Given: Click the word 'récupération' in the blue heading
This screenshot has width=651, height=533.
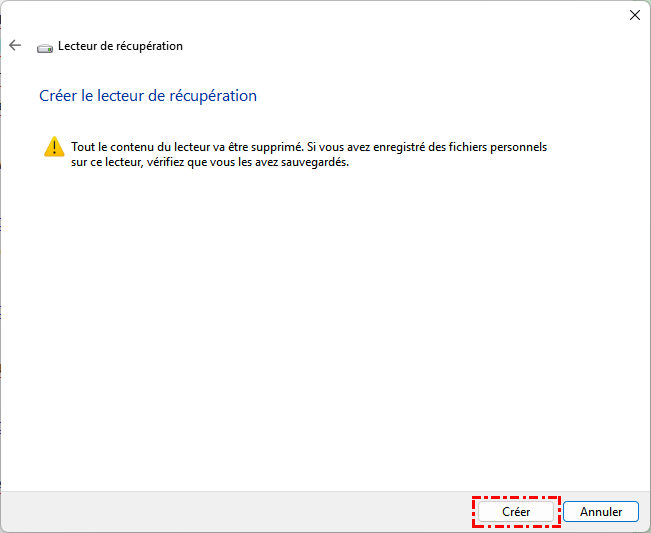Looking at the screenshot, I should [x=216, y=96].
